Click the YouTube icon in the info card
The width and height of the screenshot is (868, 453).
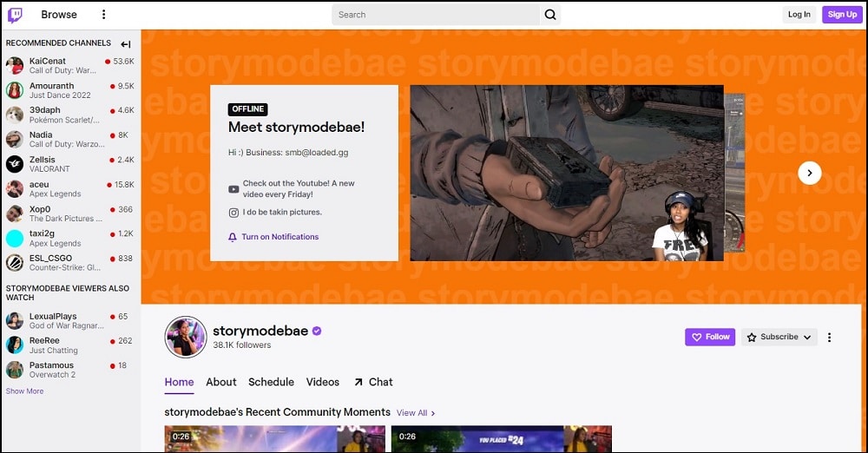click(233, 189)
